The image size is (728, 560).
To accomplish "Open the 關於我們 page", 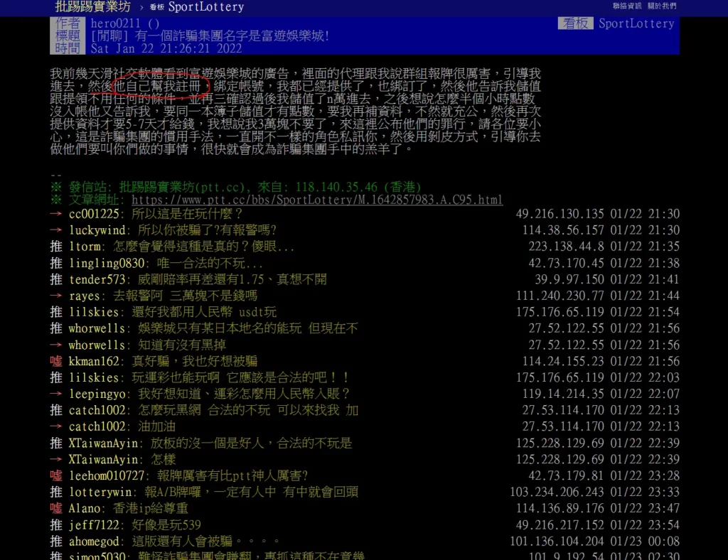I will (662, 6).
